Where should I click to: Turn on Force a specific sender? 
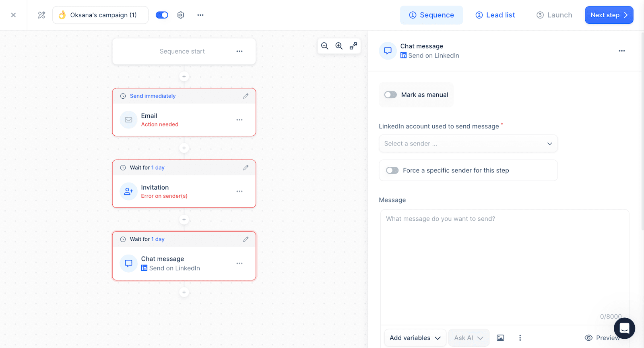[392, 170]
